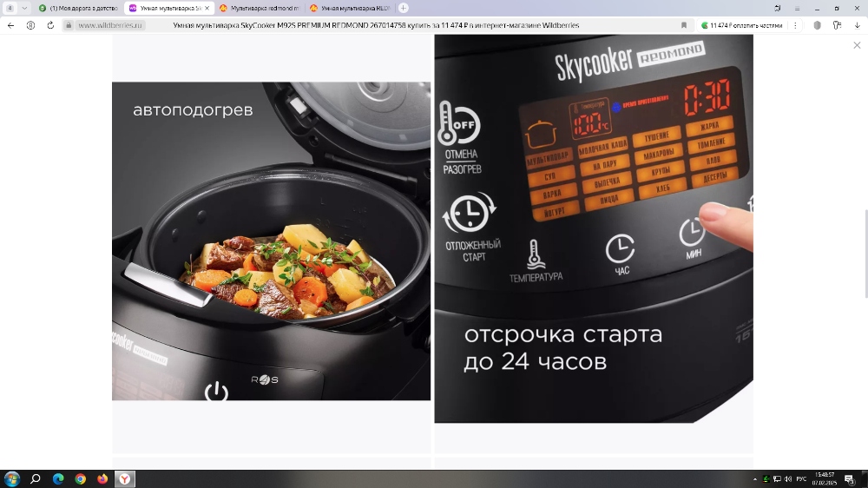Launch Microsoft Edge from the taskbar
This screenshot has height=488, width=868.
pyautogui.click(x=58, y=478)
